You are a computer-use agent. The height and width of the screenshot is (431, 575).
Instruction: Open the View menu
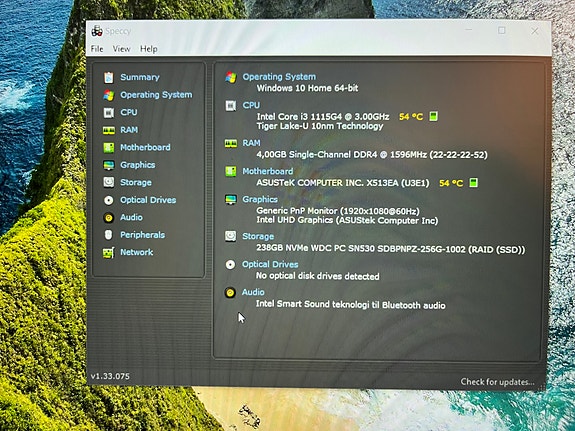click(121, 49)
